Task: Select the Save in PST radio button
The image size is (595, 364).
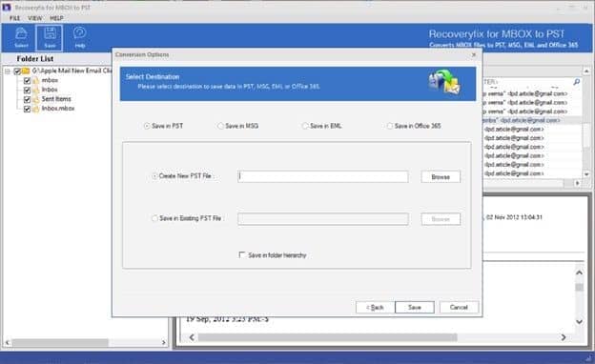Action: click(147, 126)
